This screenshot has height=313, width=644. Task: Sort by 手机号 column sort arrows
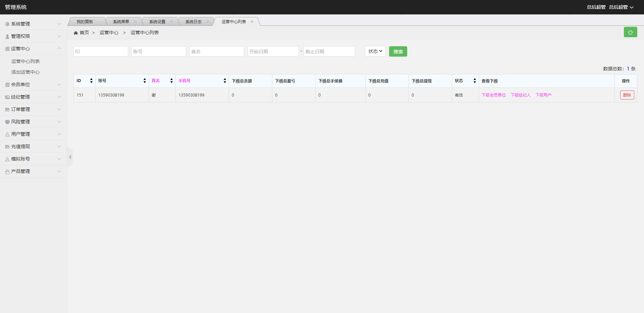click(225, 81)
